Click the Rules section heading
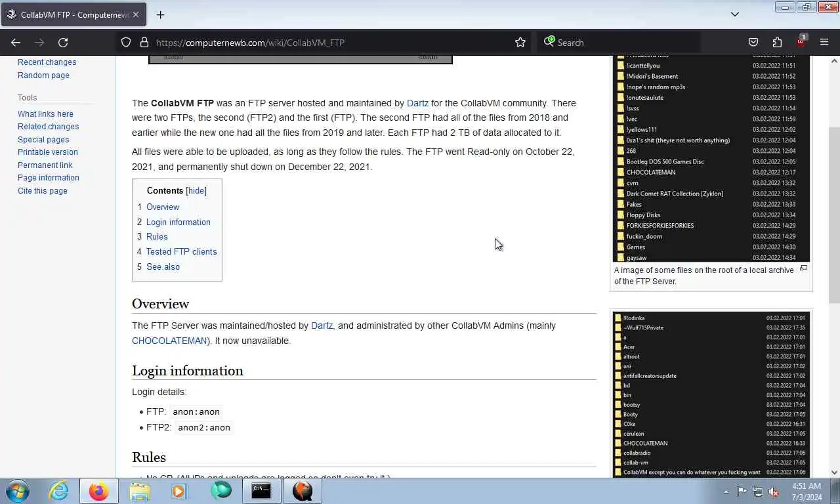Viewport: 840px width, 504px height. (x=149, y=457)
